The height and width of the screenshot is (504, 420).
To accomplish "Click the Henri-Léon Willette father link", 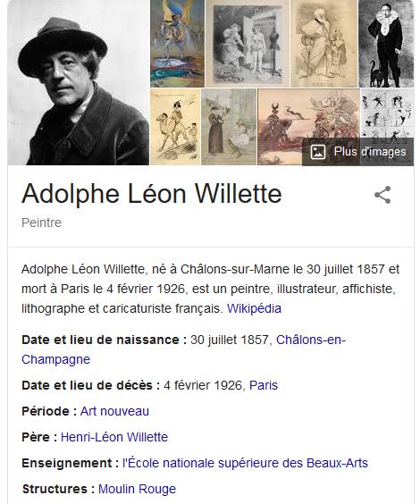I will coord(114,437).
